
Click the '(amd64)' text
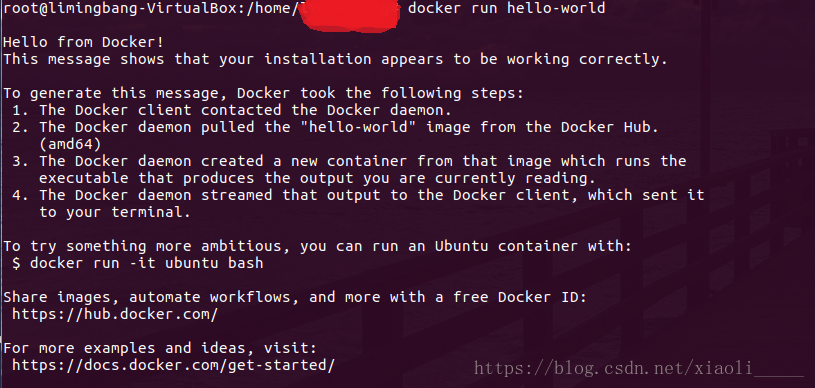coord(70,144)
